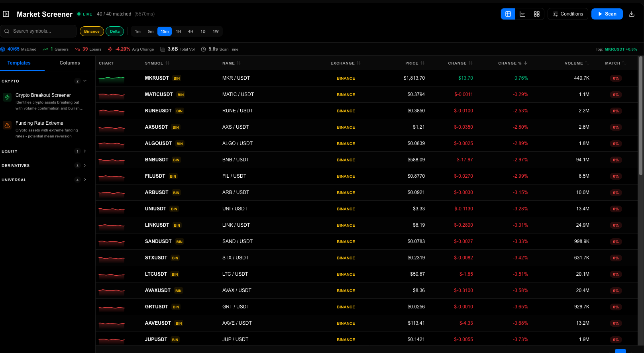Open the Templates tab
644x353 pixels.
coord(19,63)
